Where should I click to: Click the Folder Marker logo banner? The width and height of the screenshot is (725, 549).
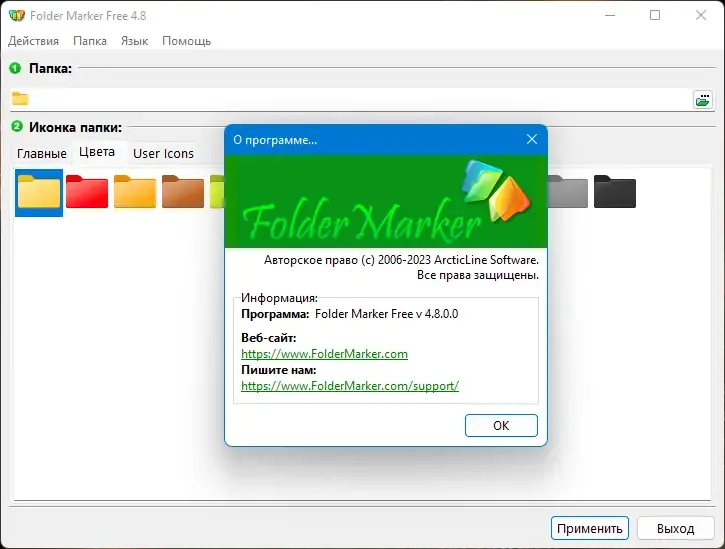click(x=386, y=201)
